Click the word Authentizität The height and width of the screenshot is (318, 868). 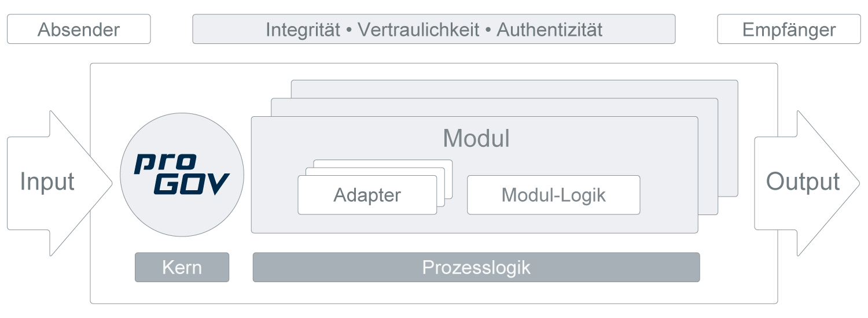point(549,29)
